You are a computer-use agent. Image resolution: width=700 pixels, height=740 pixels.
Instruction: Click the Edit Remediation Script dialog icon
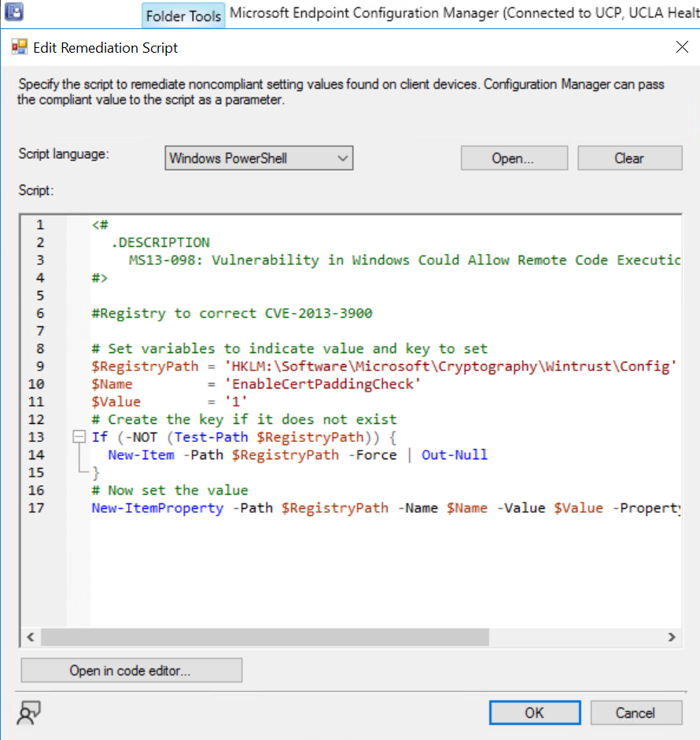19,48
